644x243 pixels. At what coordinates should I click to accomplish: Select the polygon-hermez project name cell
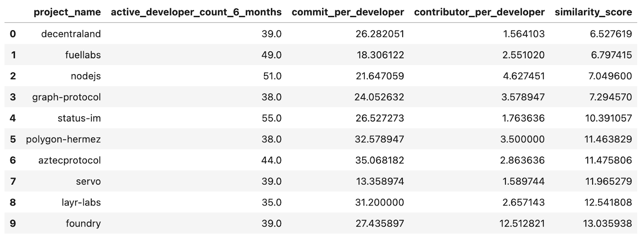63,139
